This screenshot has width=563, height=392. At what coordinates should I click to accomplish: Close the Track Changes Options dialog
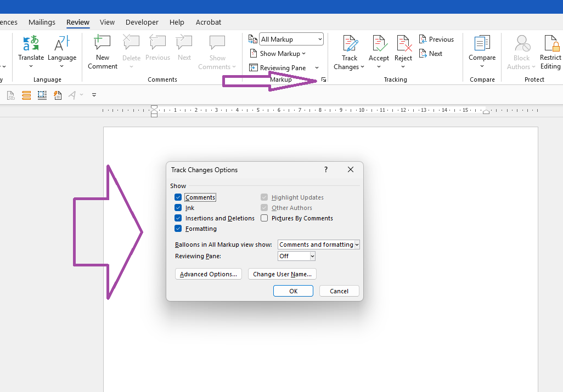coord(351,169)
